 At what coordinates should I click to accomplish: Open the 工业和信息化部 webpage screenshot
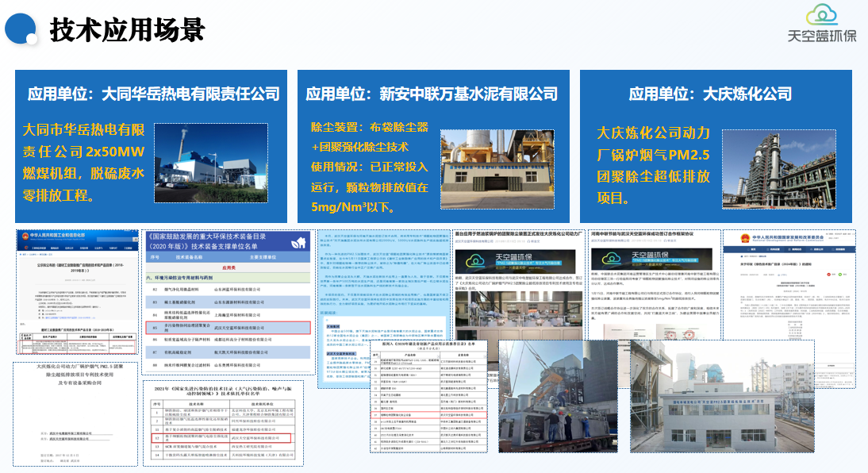78,292
